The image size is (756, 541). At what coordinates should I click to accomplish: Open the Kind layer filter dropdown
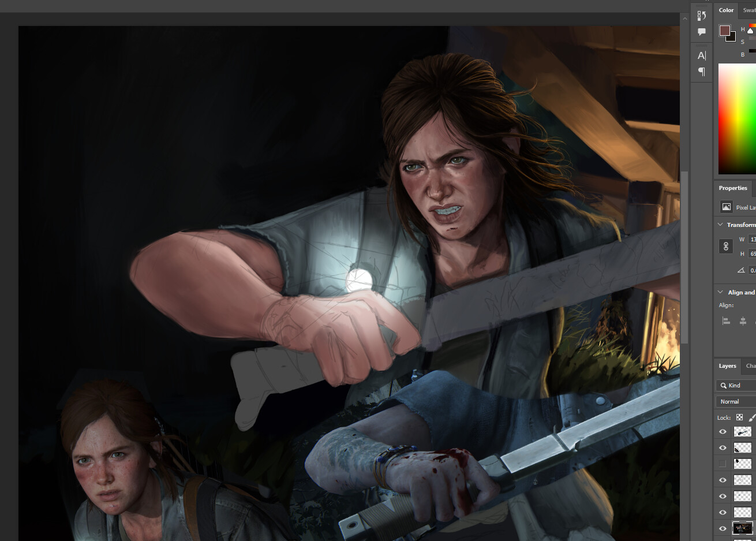pyautogui.click(x=736, y=386)
